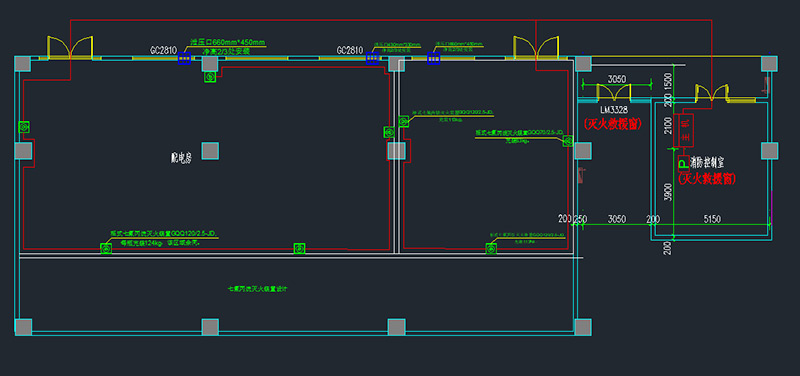The image size is (800, 376).
Task: Pick the yellow double door of 消防控制室
Action: (712, 92)
